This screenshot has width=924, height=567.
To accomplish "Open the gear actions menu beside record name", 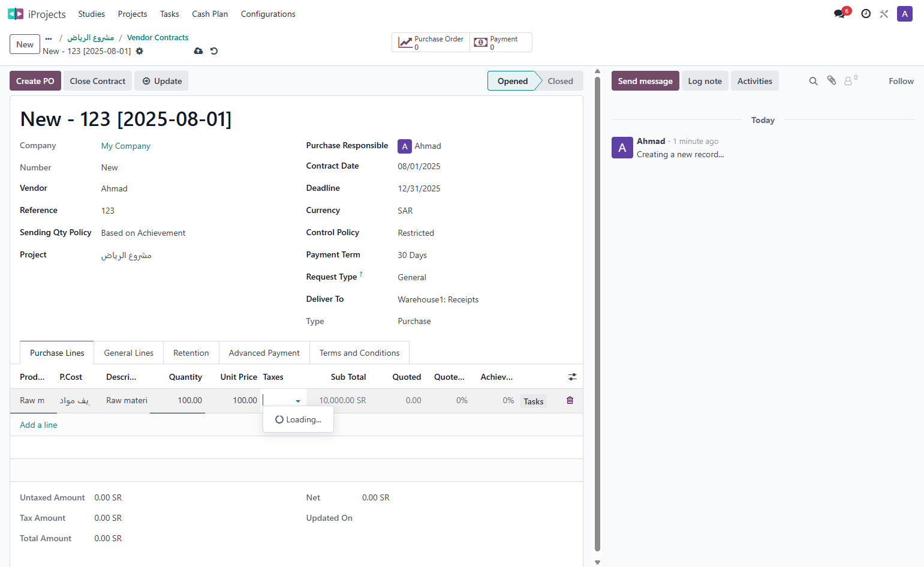I will point(140,51).
